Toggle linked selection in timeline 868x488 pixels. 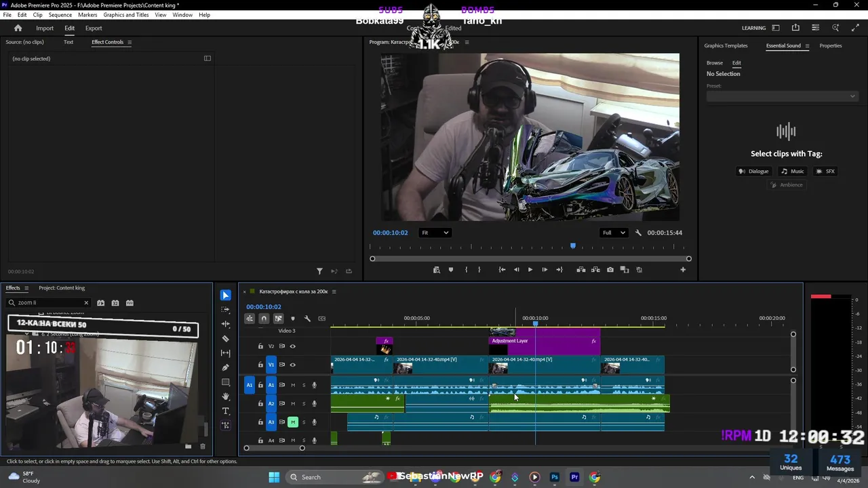click(278, 319)
